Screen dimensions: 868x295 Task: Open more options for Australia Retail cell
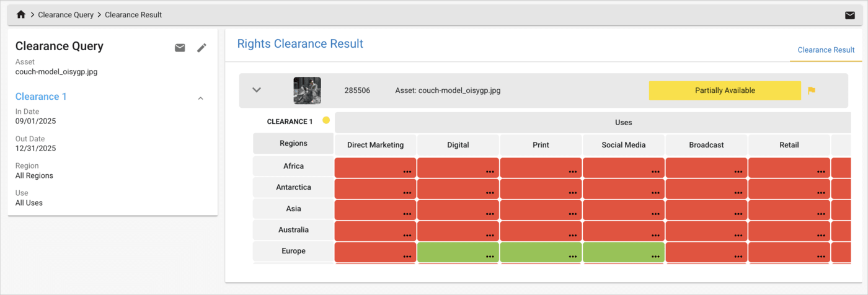[821, 236]
